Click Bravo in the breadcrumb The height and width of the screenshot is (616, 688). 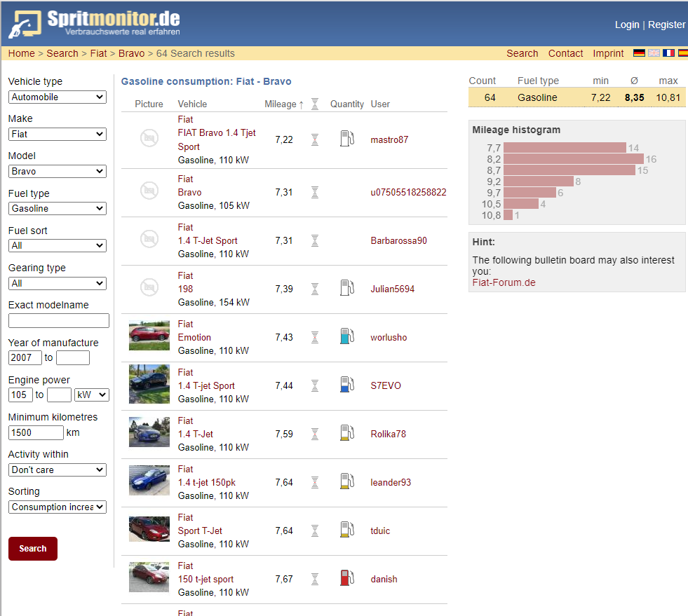[132, 53]
